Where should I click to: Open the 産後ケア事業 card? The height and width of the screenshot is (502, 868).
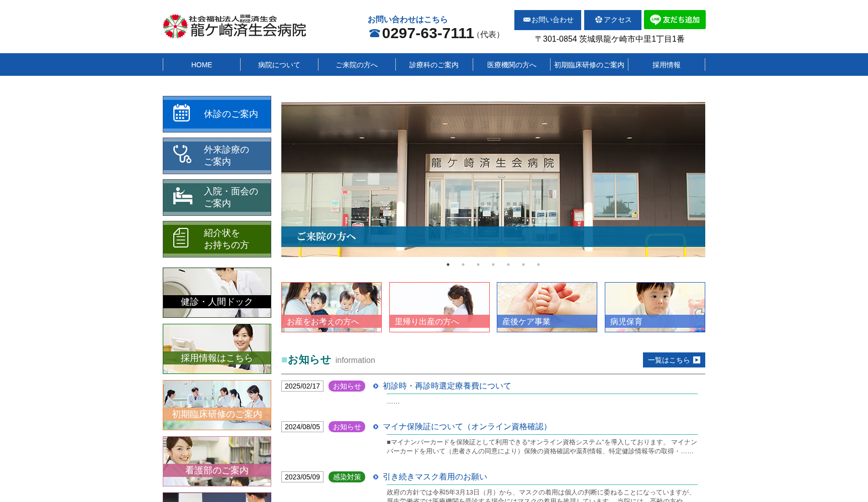click(x=547, y=307)
